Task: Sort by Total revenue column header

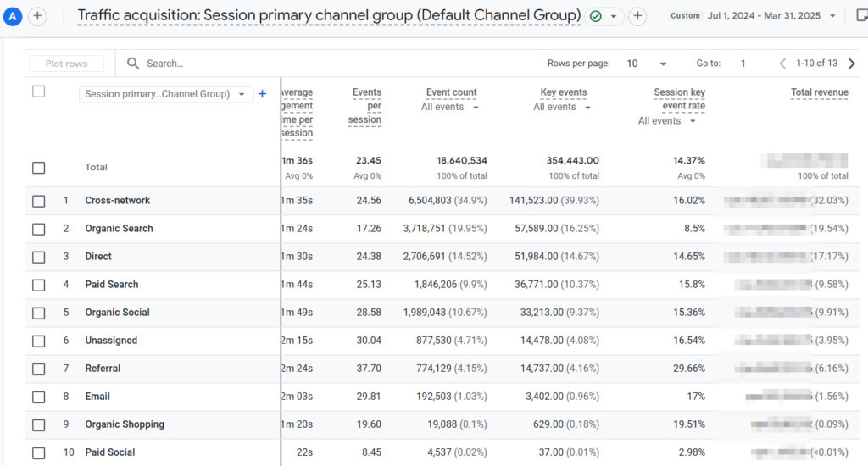Action: [x=819, y=92]
